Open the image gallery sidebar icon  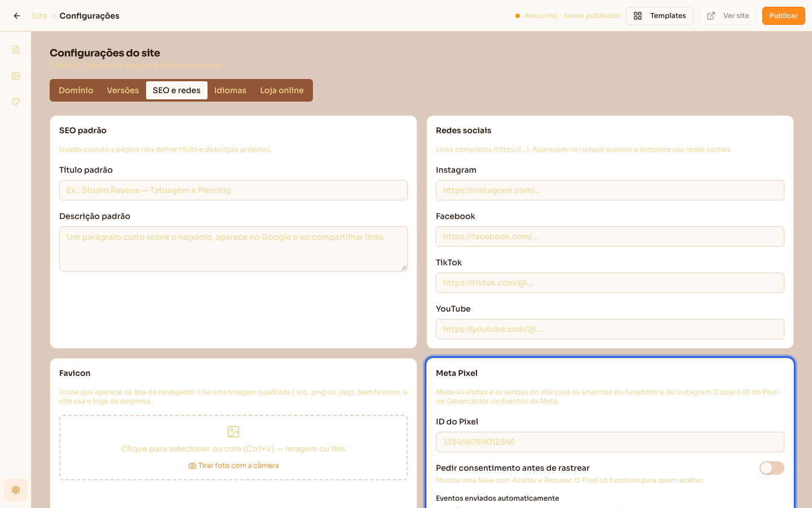click(x=16, y=76)
